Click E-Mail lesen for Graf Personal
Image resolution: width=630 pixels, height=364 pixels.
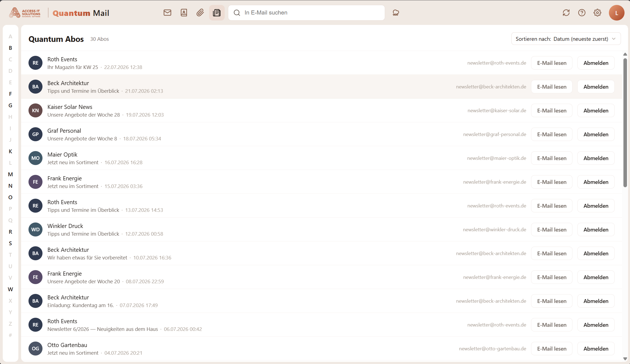(x=552, y=134)
